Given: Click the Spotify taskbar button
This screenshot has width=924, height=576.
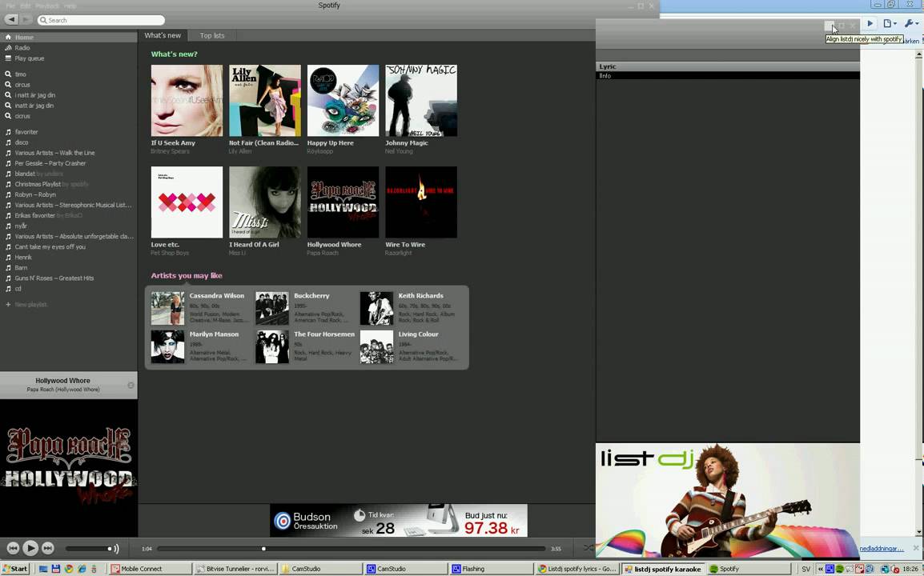Looking at the screenshot, I should pos(748,569).
